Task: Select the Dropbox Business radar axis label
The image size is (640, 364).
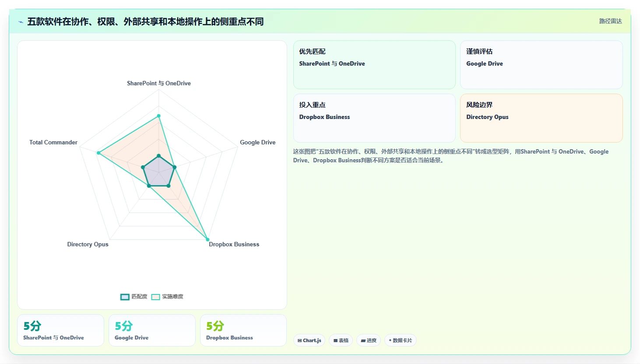Action: tap(234, 244)
